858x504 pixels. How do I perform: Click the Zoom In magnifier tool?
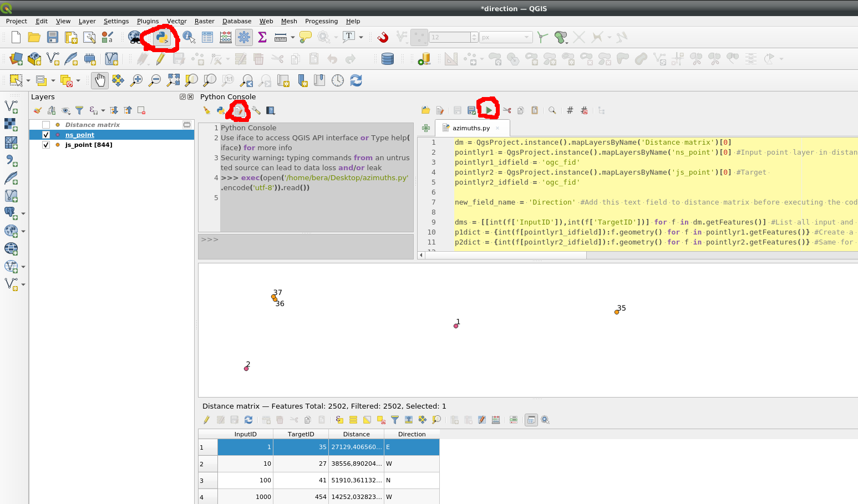[136, 80]
